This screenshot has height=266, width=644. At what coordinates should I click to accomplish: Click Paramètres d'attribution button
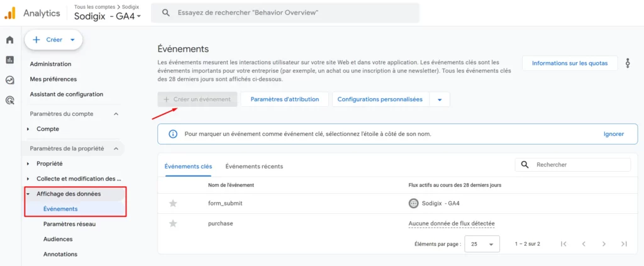tap(285, 99)
